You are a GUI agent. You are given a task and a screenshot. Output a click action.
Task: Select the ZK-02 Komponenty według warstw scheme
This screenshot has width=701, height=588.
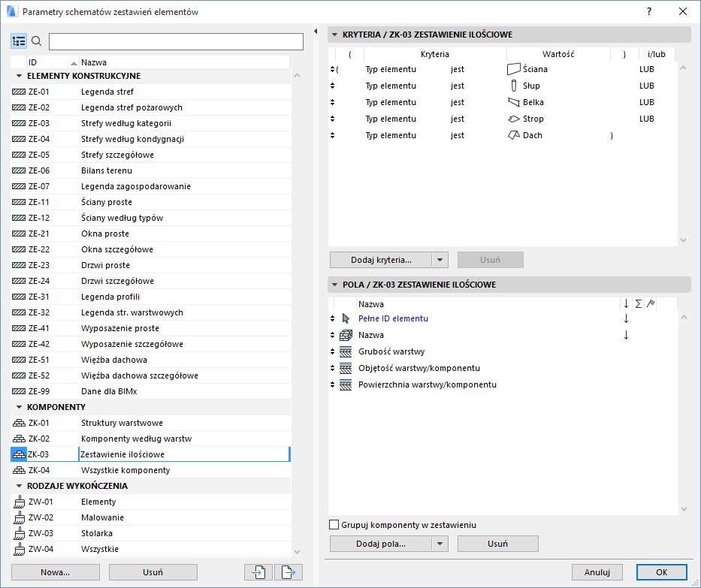[151, 439]
